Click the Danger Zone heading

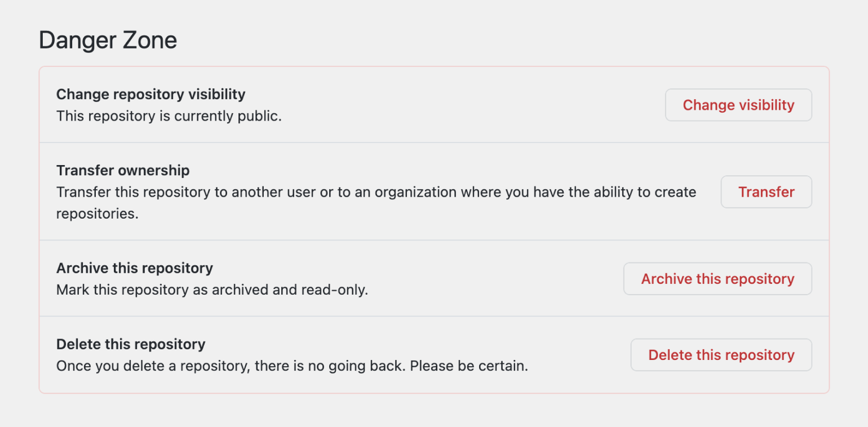[108, 41]
